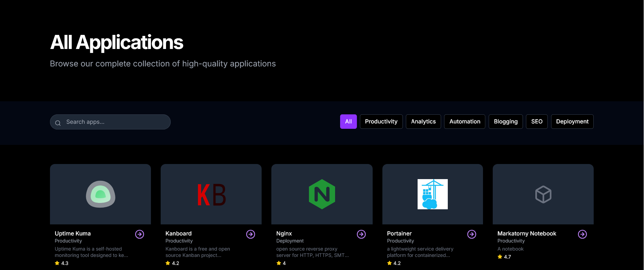The width and height of the screenshot is (644, 270).
Task: Open the Nginx title link
Action: tap(284, 233)
